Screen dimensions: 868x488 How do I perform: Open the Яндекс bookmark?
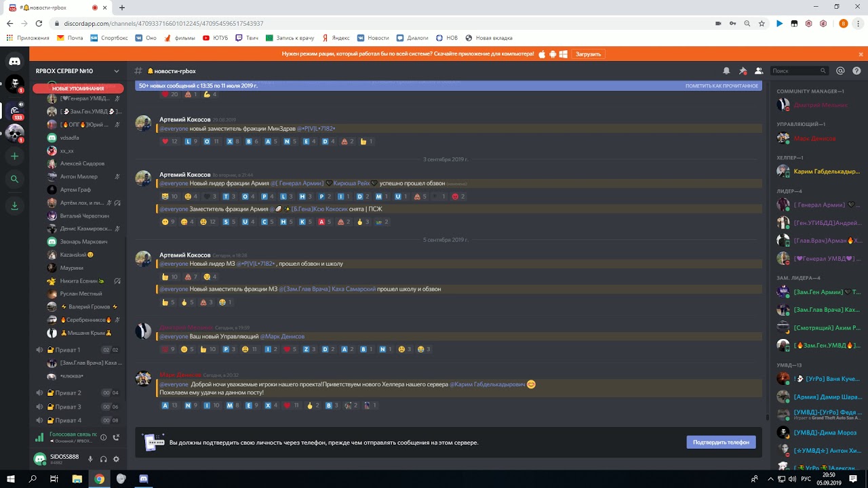click(x=336, y=38)
